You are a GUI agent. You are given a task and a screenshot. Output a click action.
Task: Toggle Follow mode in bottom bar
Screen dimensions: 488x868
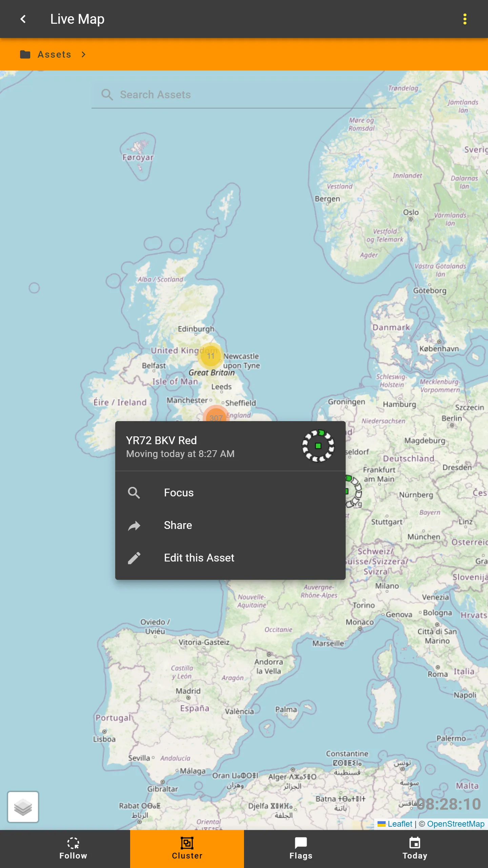pos(73,849)
